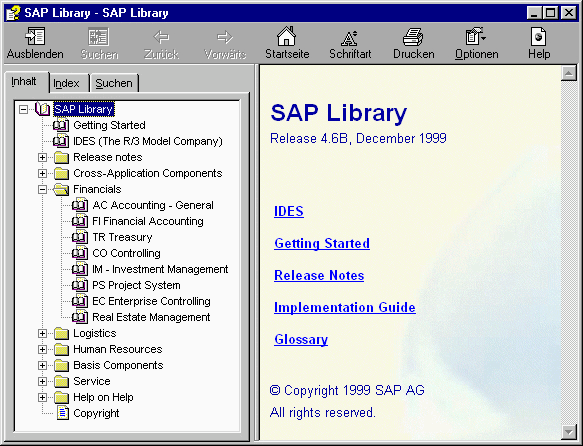
Task: Collapse the Financials folder
Action: pos(42,190)
